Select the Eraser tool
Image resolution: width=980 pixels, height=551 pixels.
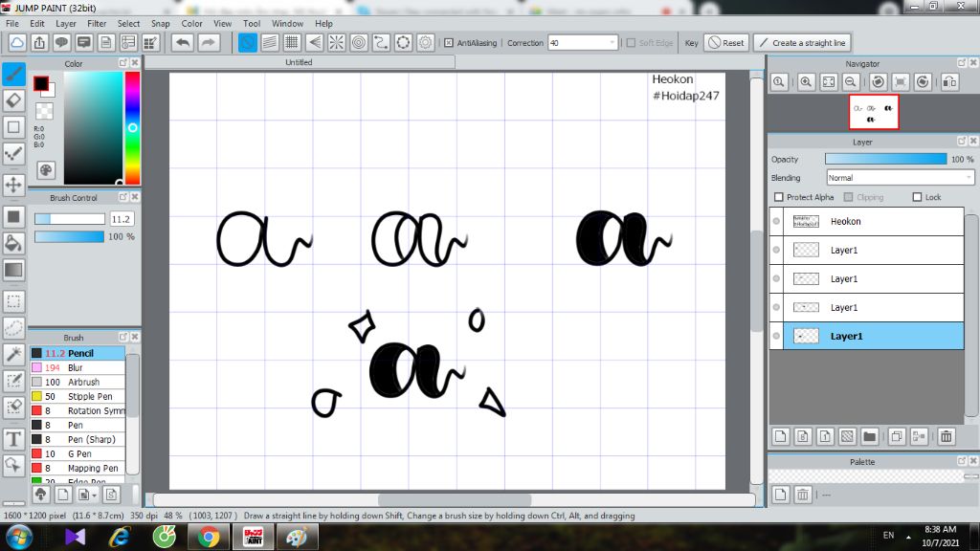(13, 100)
